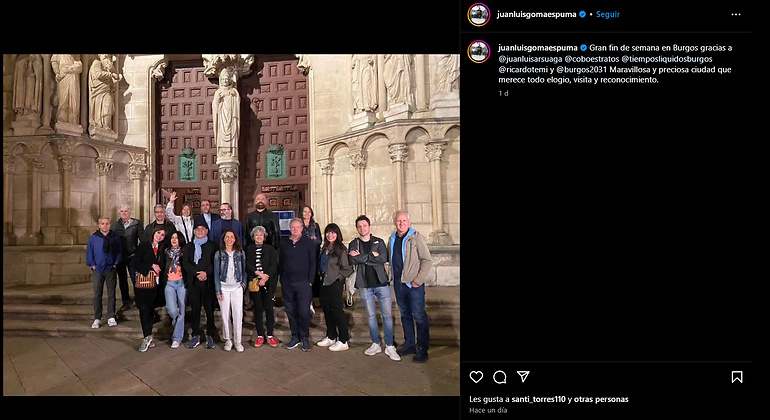Open the @burgos2031 mention
This screenshot has height=420, width=770.
(582, 69)
